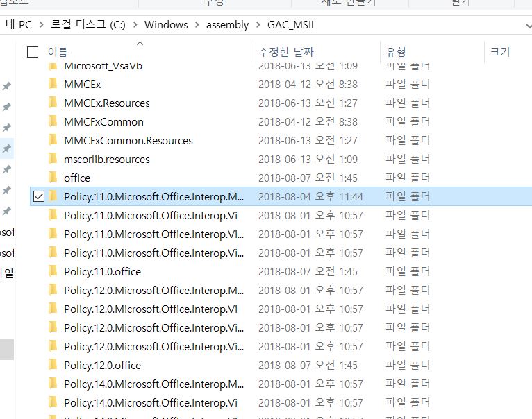
Task: Select MMCFxCommon.Resources folder name
Action: pyautogui.click(x=128, y=140)
